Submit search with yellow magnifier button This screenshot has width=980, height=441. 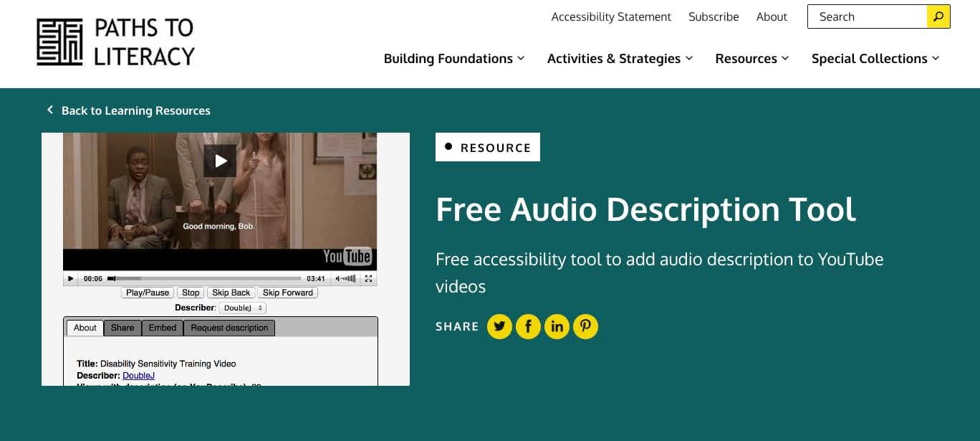(x=938, y=16)
